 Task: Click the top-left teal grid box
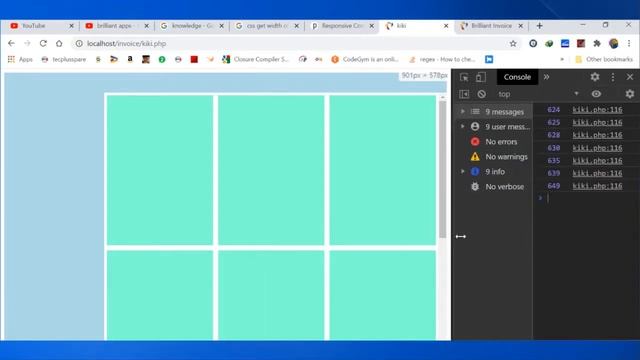tap(160, 170)
